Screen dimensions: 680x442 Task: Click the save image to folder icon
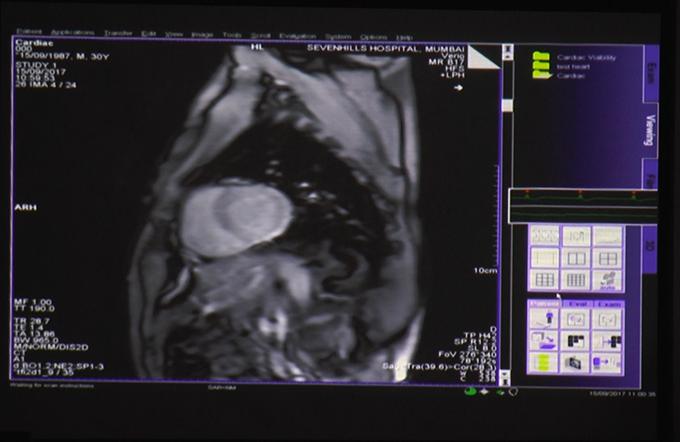[x=544, y=341]
